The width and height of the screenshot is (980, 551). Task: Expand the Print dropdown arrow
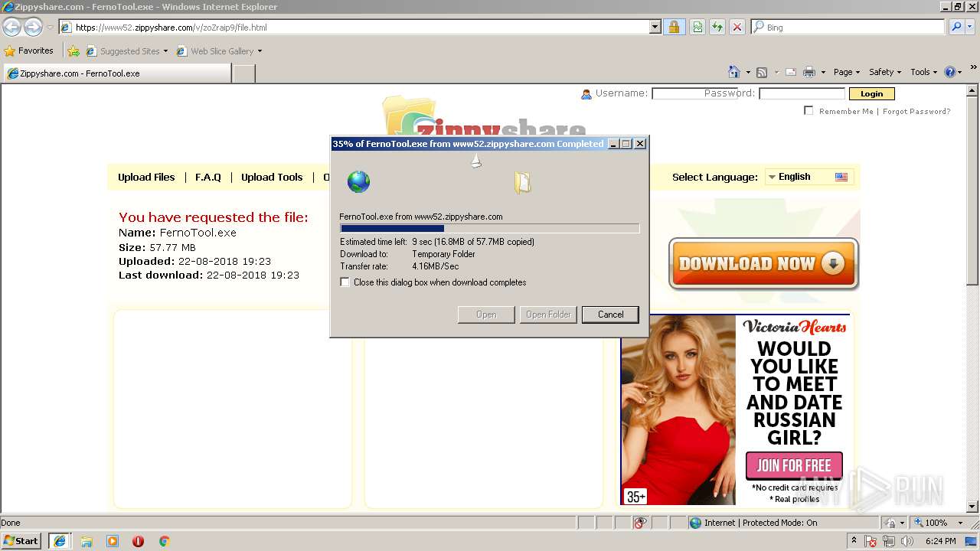(823, 72)
